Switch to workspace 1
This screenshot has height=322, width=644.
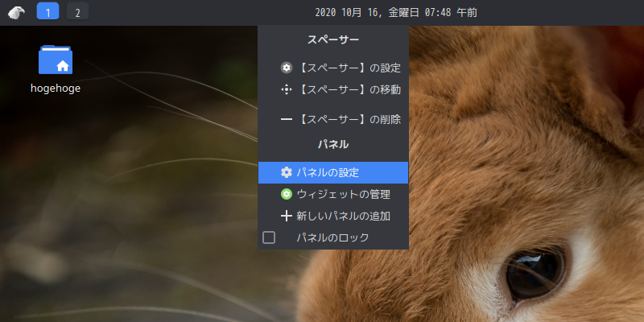tap(47, 11)
